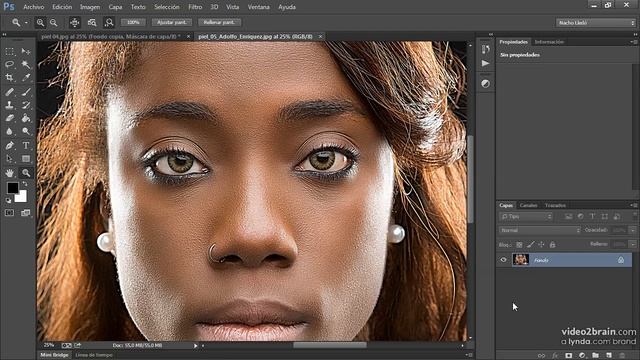
Task: Select the Pen tool
Action: (9, 145)
